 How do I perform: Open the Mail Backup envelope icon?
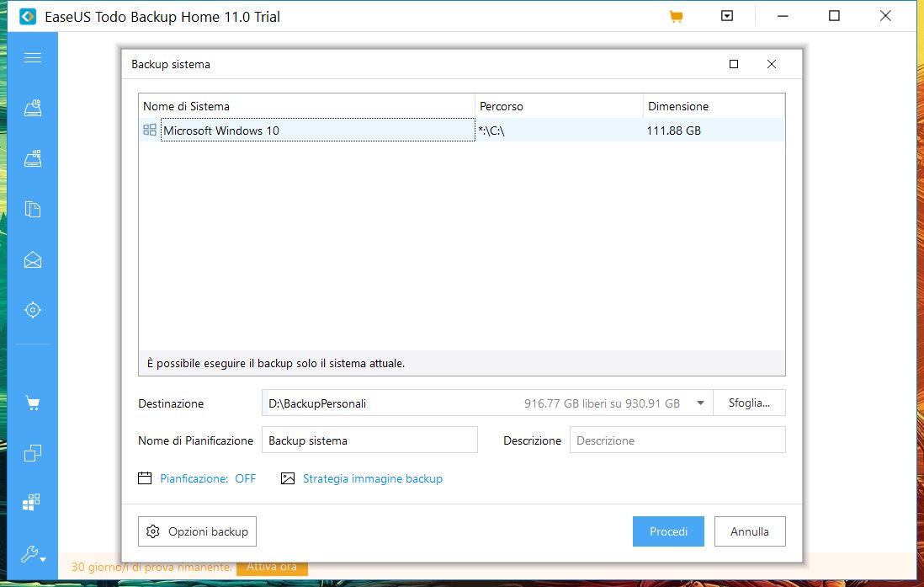pos(33,259)
